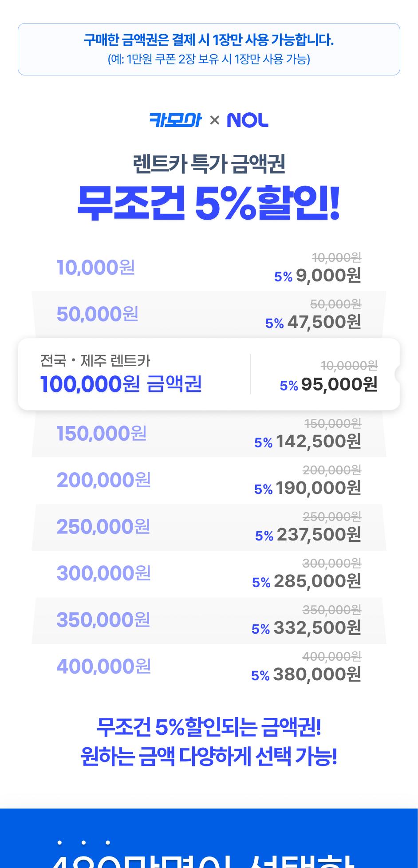This screenshot has height=868, width=418.
Task: Select the purple 350,000원 voucher label
Action: (x=103, y=620)
